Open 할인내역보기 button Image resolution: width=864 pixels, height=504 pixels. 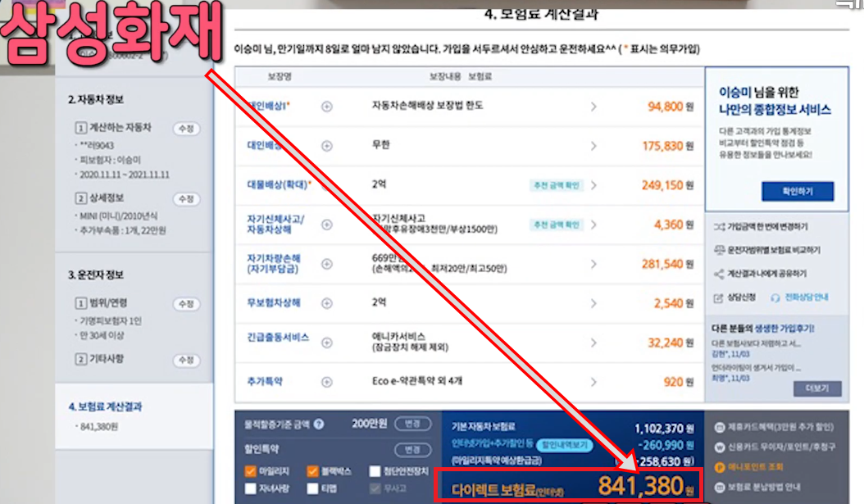coord(564,445)
